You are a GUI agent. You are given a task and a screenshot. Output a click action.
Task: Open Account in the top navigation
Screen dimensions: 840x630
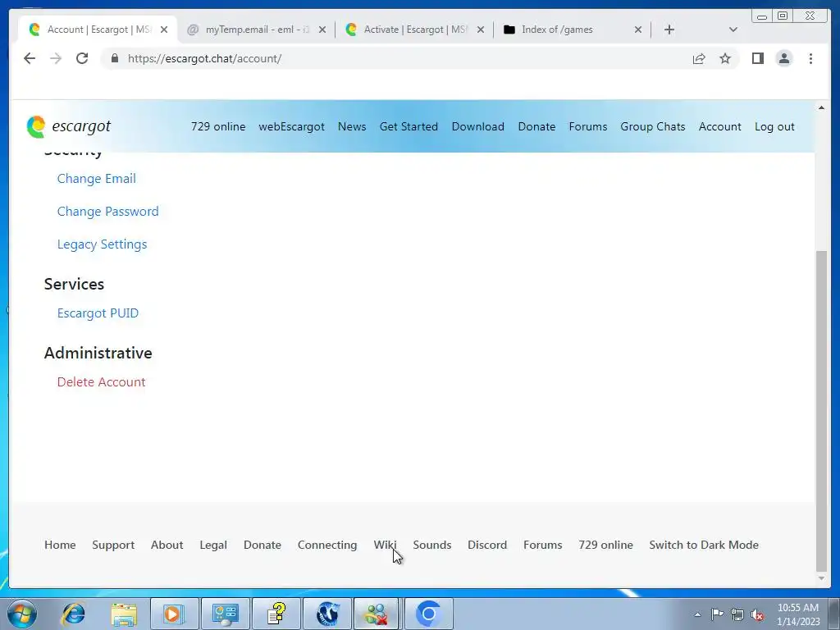coord(720,127)
